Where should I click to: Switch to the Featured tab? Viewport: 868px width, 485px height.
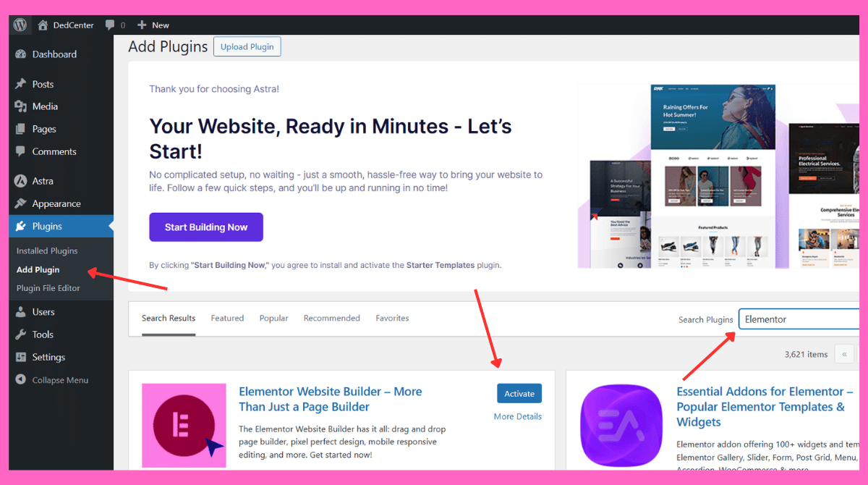227,318
